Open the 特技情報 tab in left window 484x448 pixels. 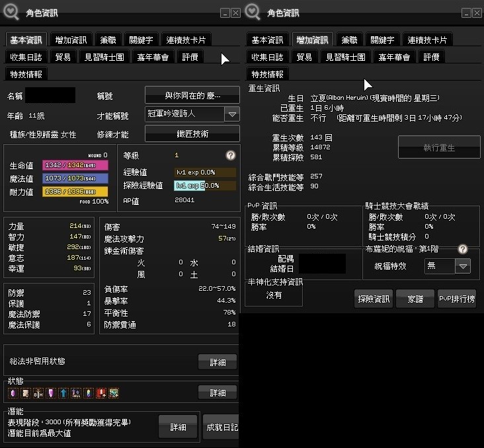coord(26,74)
